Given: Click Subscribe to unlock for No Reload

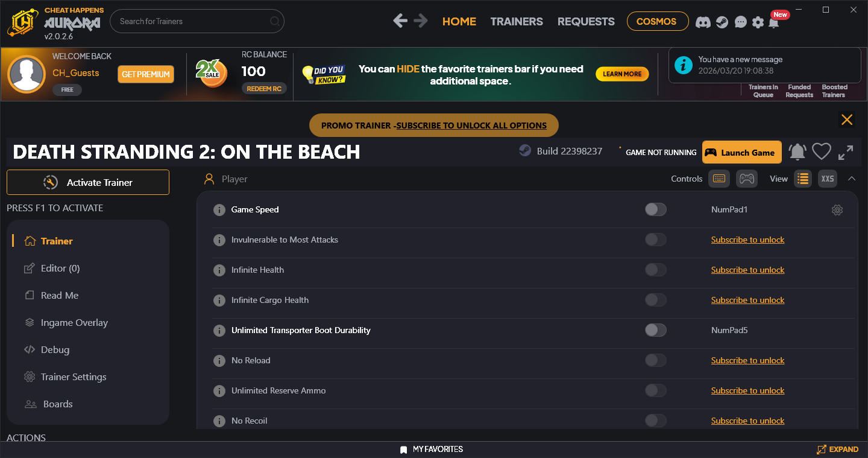Looking at the screenshot, I should coord(747,360).
